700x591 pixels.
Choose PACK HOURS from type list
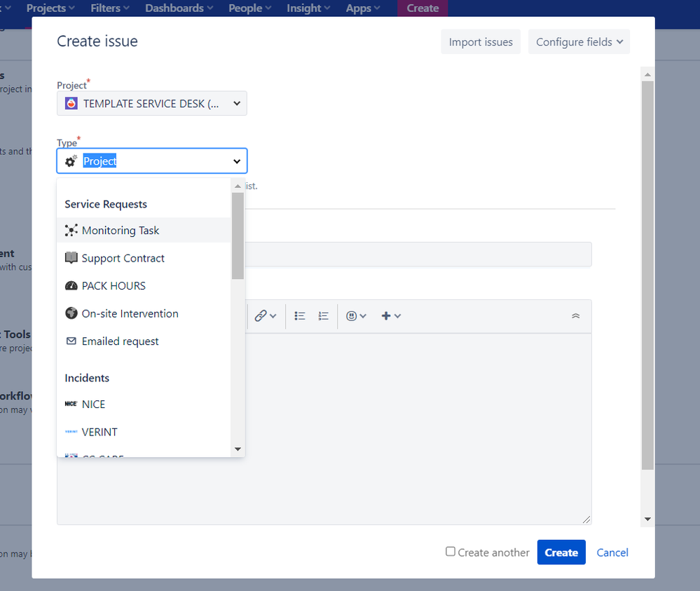tap(144, 286)
